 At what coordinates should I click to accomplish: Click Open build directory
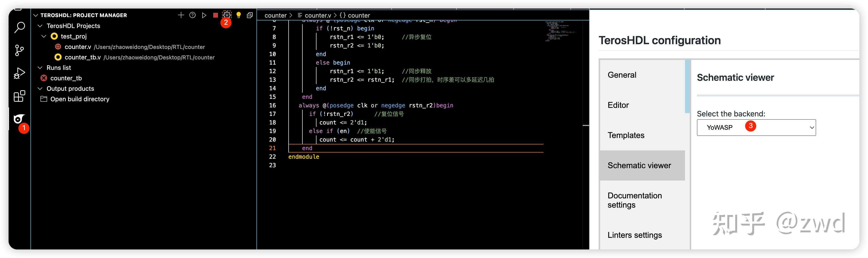(79, 99)
